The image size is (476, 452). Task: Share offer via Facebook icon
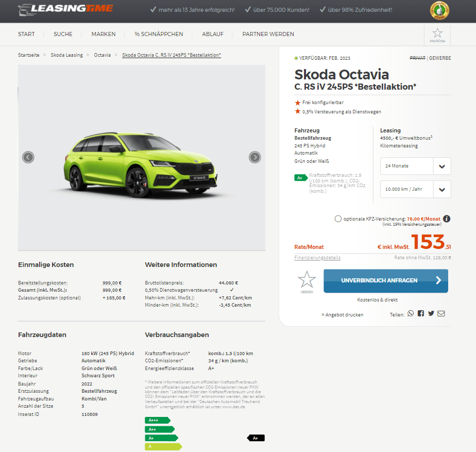(421, 313)
